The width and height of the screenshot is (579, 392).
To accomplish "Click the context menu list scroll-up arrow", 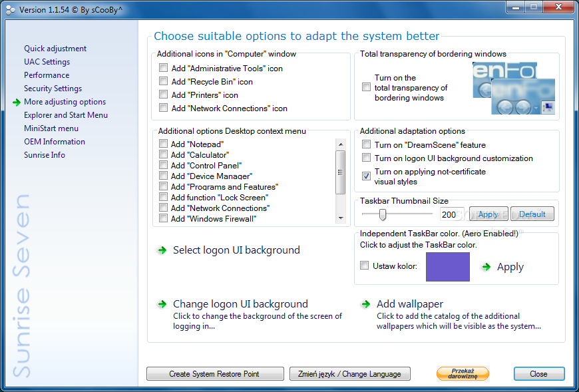I will point(341,144).
